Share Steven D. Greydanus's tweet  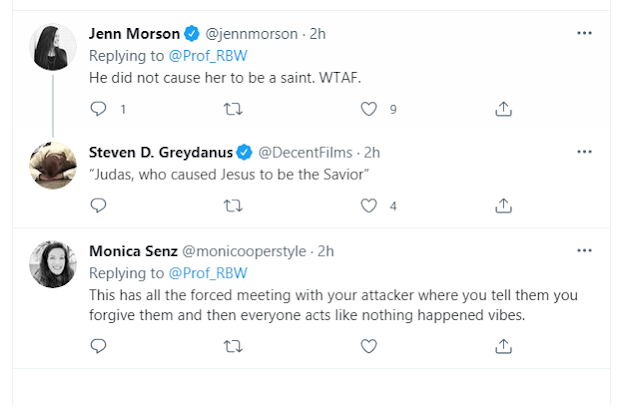(x=504, y=206)
